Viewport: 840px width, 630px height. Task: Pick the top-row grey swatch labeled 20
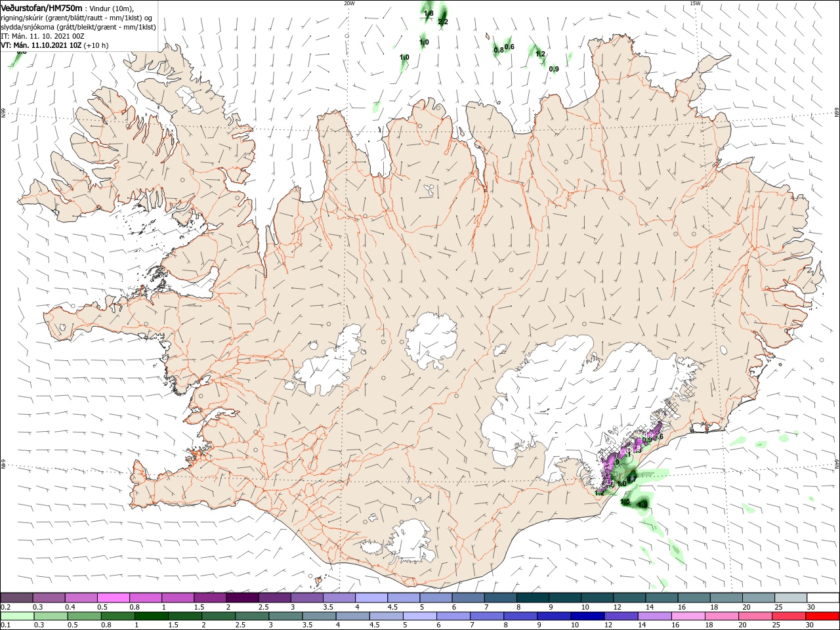(x=759, y=598)
